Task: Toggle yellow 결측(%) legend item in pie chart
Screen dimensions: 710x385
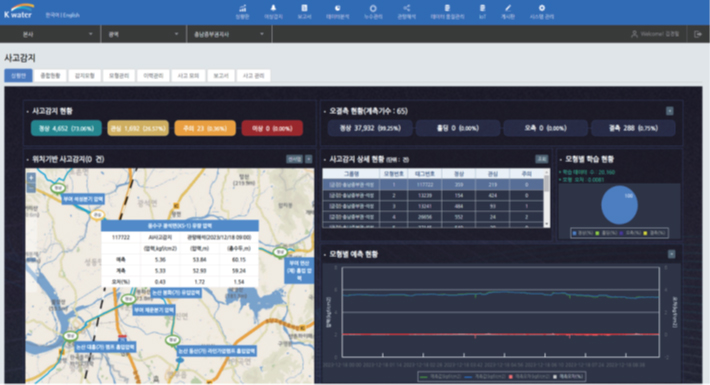Action: tap(654, 233)
